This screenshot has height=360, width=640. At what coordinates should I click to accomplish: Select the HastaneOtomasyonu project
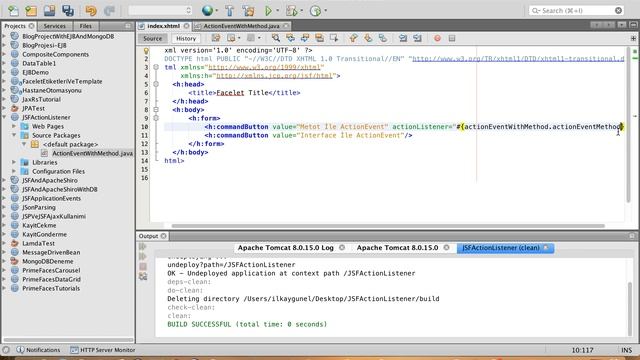coord(52,90)
